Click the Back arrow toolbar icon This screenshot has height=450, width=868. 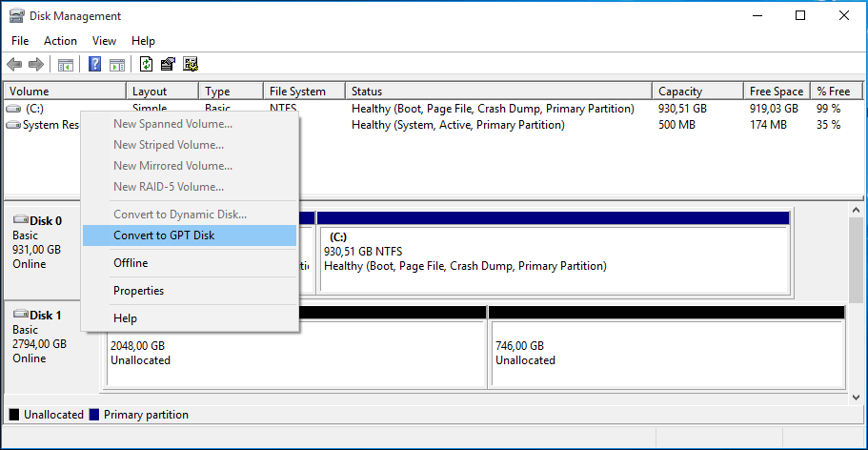[x=14, y=65]
